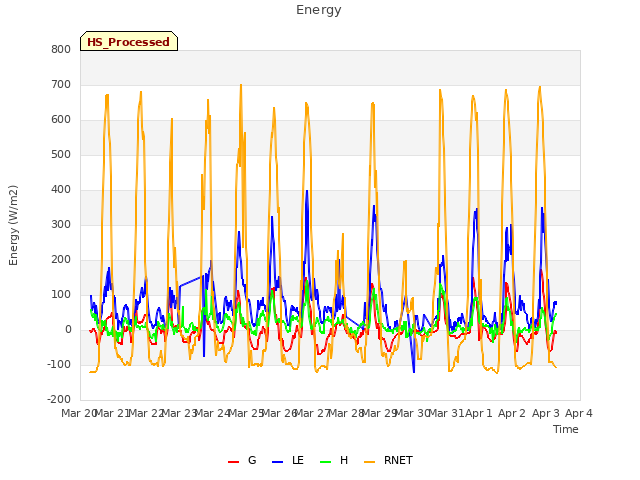The width and height of the screenshot is (640, 480).
Task: Click the 700 y-axis tick label
Action: 61,84
